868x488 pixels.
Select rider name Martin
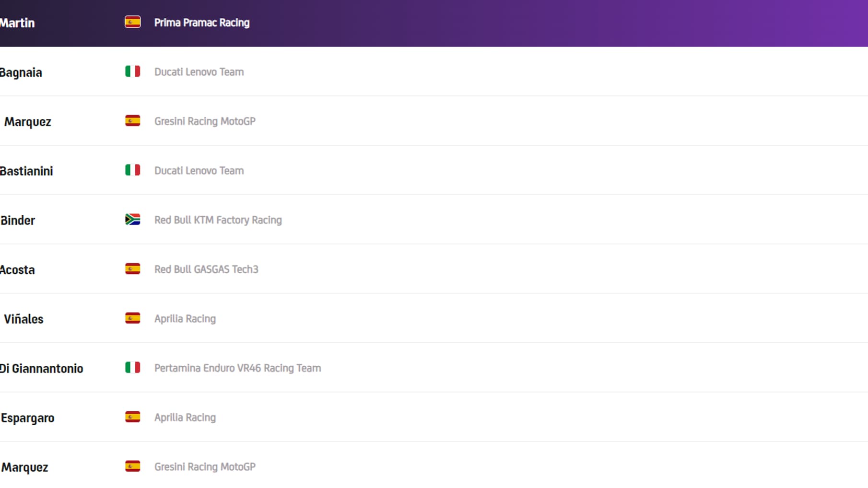tap(17, 23)
